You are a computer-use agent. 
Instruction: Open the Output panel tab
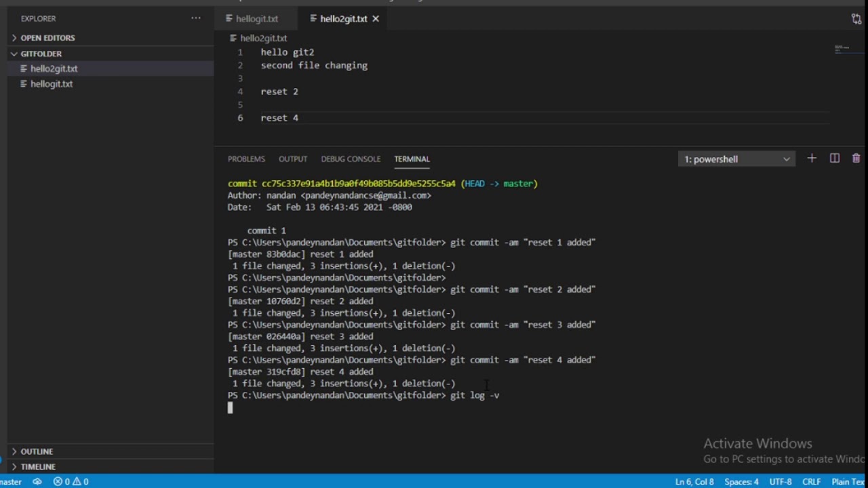(293, 159)
